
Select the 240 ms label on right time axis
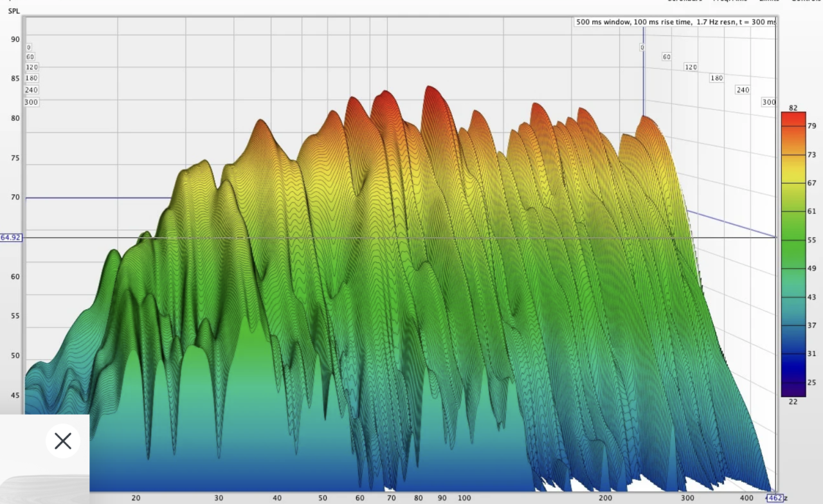[743, 90]
